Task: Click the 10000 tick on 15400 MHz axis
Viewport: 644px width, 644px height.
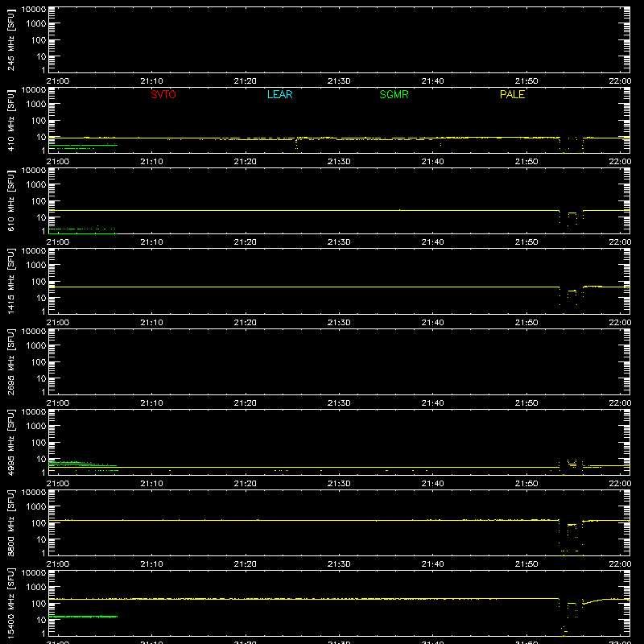Action: pos(34,573)
